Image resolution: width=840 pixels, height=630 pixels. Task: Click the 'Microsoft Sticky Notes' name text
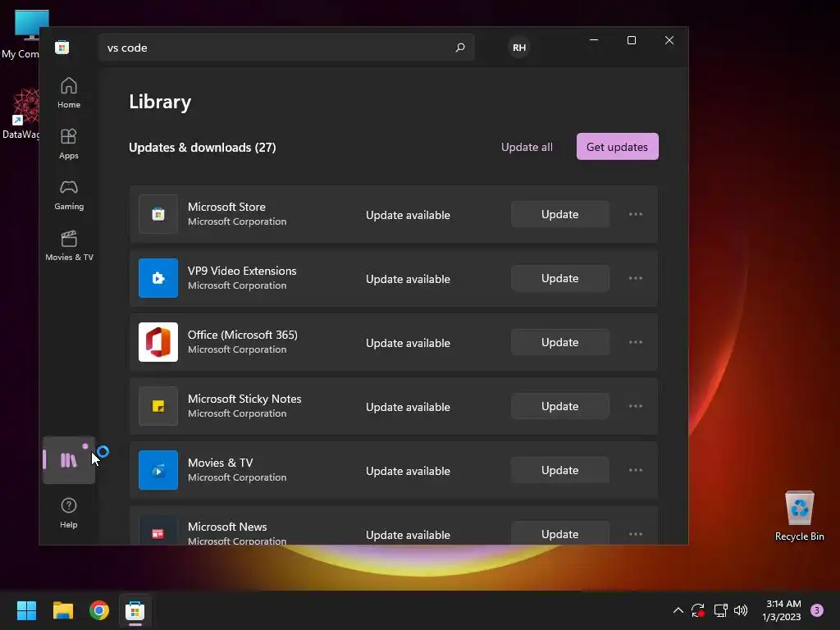point(244,399)
